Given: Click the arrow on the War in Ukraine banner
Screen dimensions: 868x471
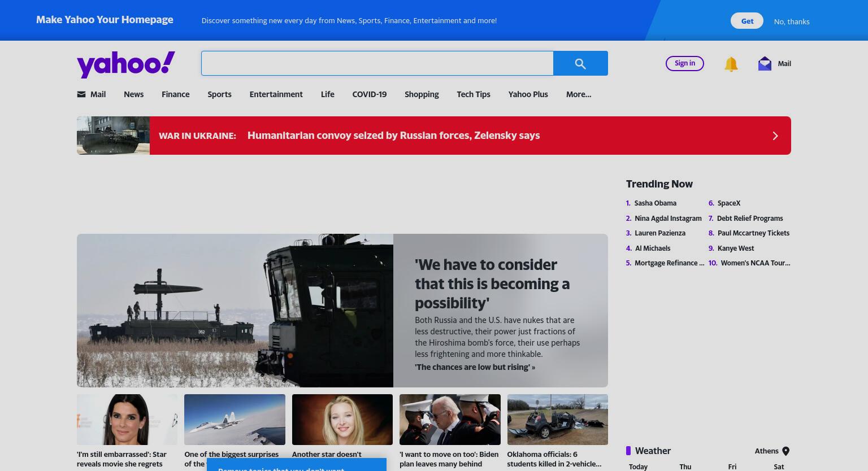Looking at the screenshot, I should point(775,136).
